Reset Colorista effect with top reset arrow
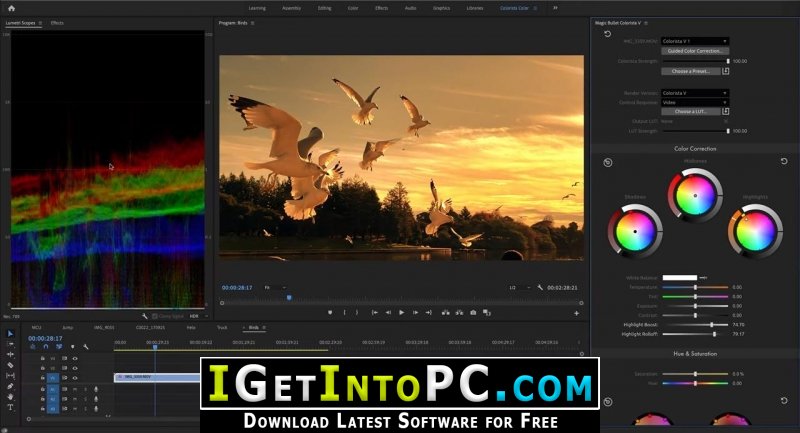The image size is (800, 433). (607, 34)
